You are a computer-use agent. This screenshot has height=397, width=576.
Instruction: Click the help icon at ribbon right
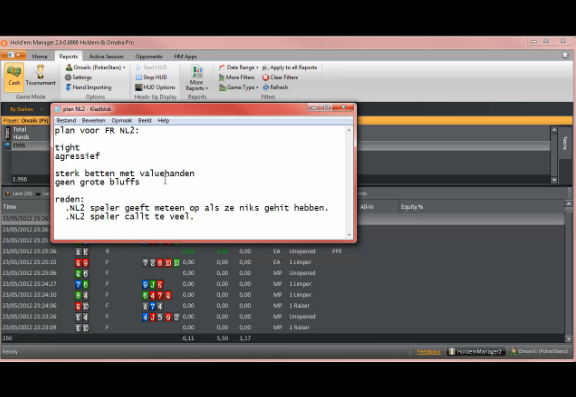(x=565, y=55)
